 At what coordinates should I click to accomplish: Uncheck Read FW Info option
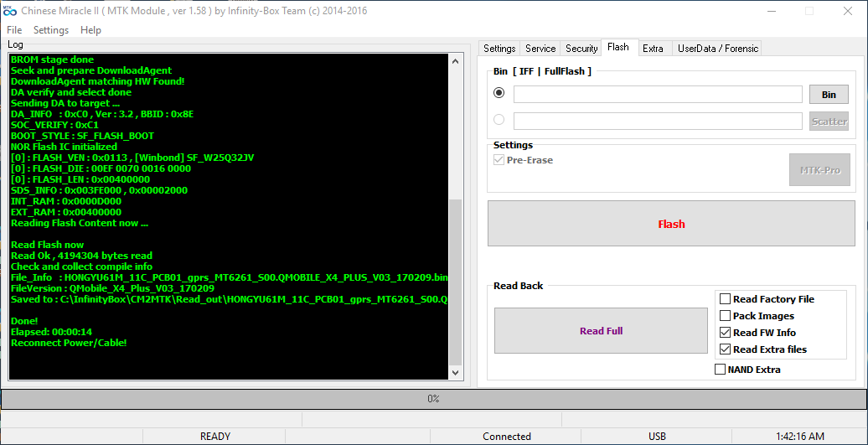click(725, 333)
